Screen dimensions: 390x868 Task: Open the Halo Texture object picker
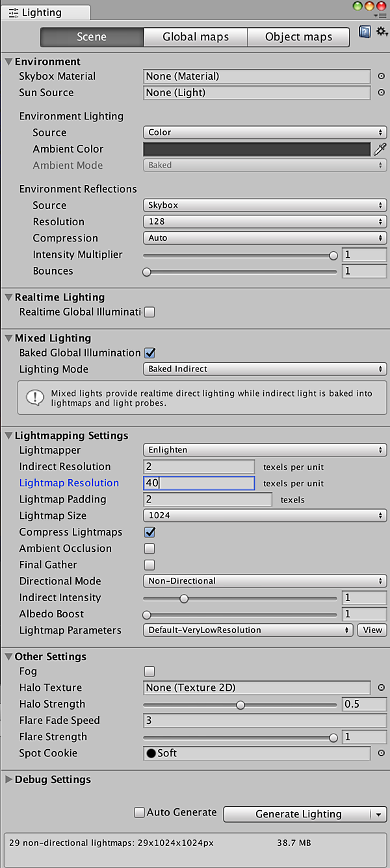(381, 688)
